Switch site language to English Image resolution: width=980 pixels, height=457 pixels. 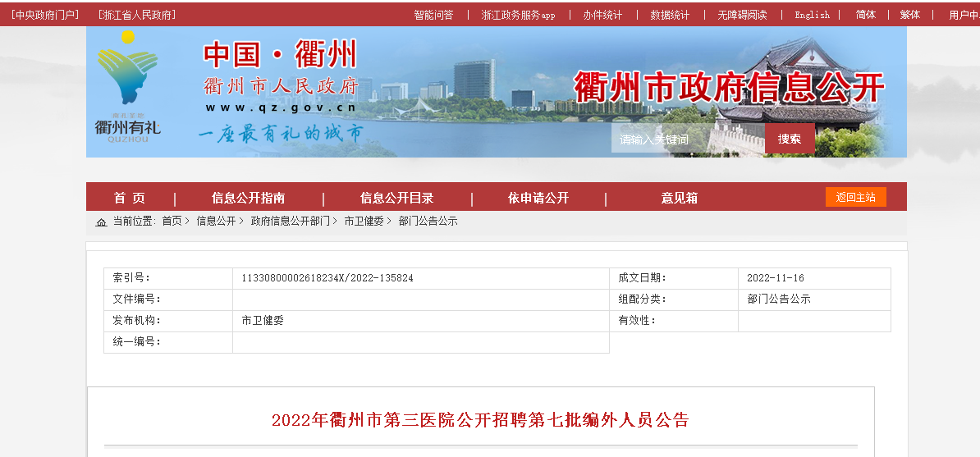[812, 15]
